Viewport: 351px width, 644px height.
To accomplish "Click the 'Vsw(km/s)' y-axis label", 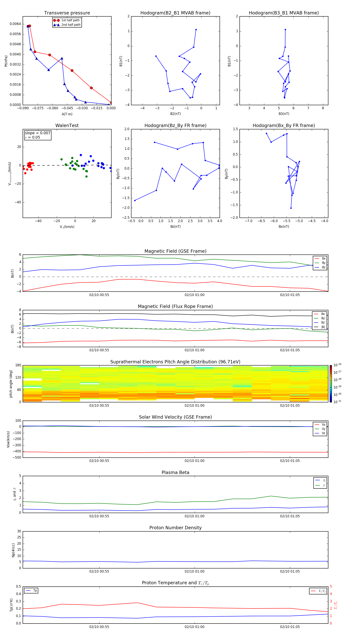I will pos(8,439).
